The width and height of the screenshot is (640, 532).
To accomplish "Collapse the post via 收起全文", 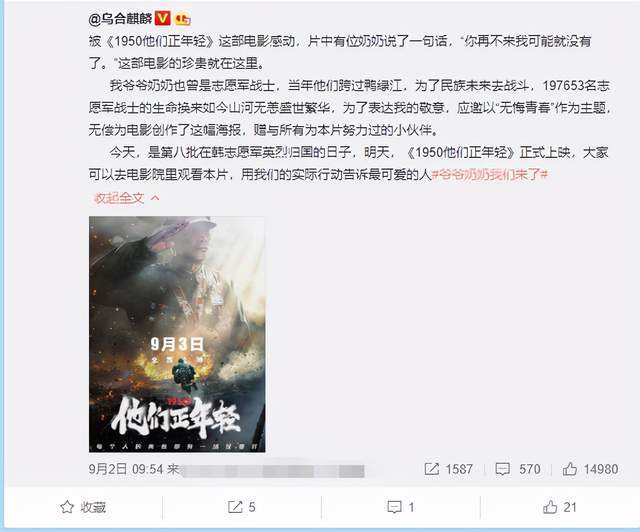I will pyautogui.click(x=119, y=198).
